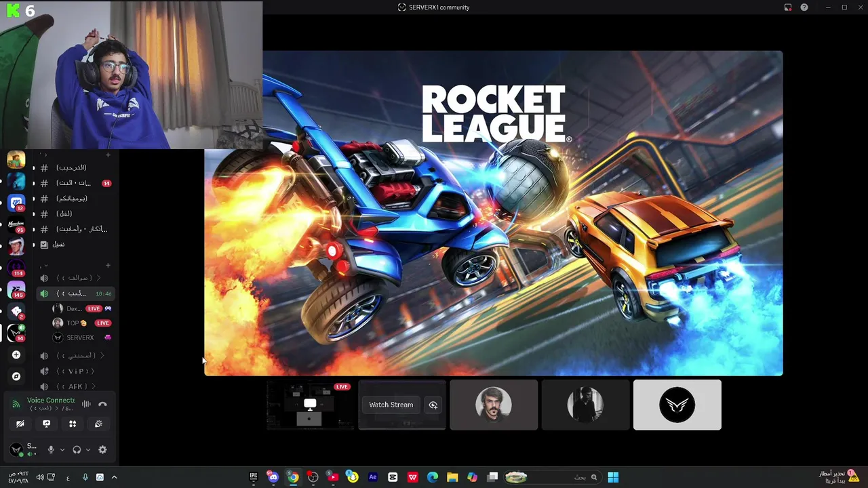Show hidden icons via tray overflow chevron
The image size is (868, 488).
pyautogui.click(x=114, y=477)
